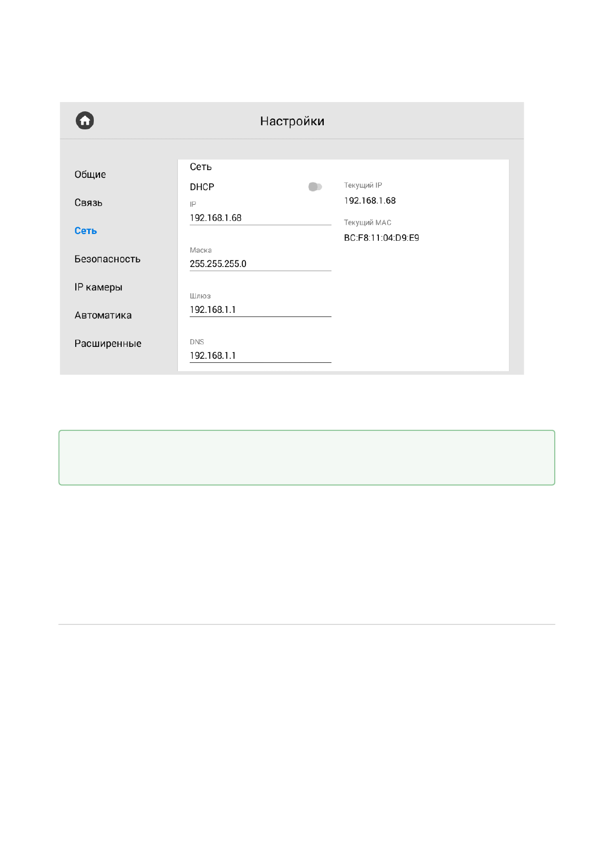The image size is (614, 868).
Task: Open the Автоматика settings section
Action: click(x=103, y=315)
